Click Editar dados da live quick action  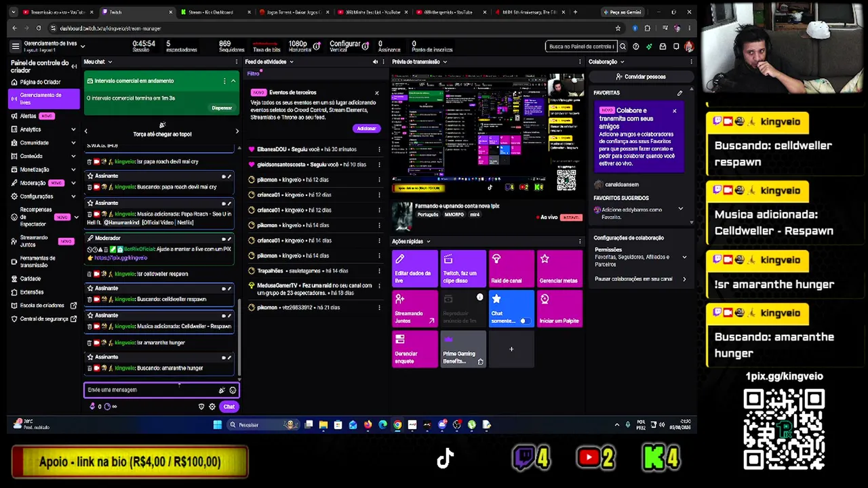tap(415, 268)
